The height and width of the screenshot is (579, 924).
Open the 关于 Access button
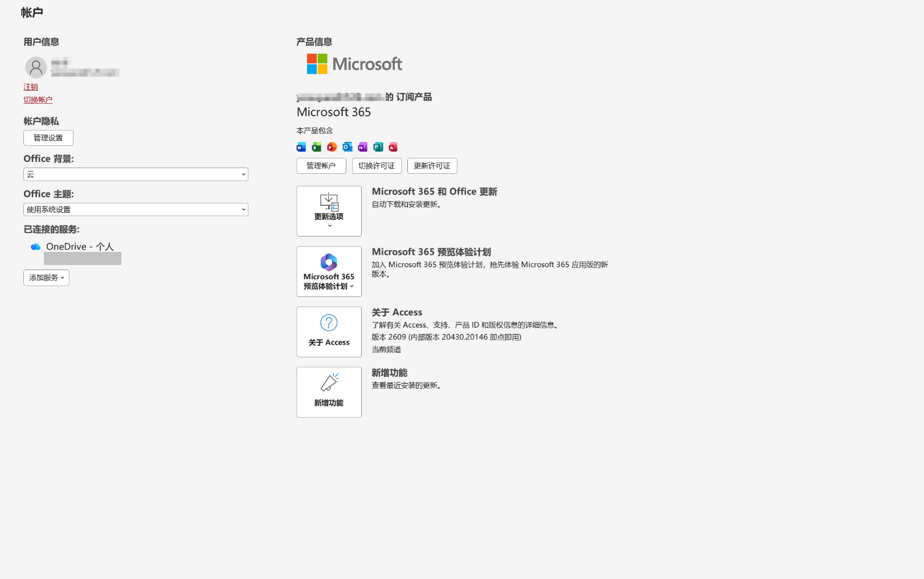[x=329, y=332]
